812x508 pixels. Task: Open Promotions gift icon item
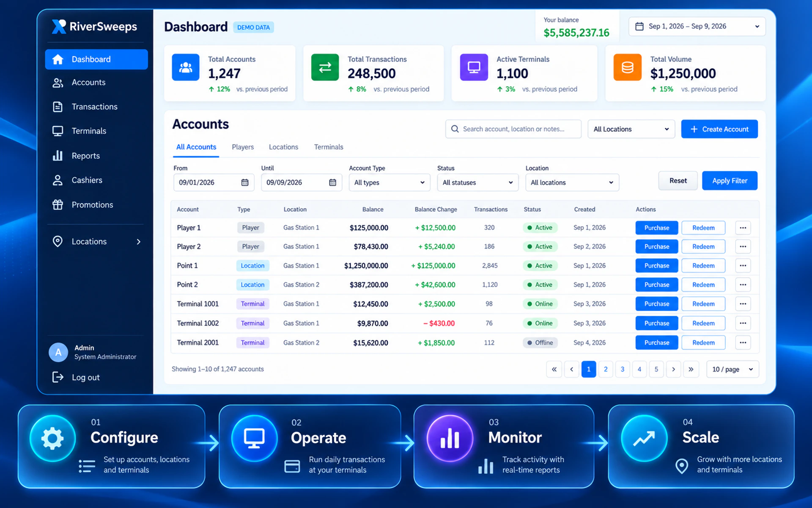58,205
